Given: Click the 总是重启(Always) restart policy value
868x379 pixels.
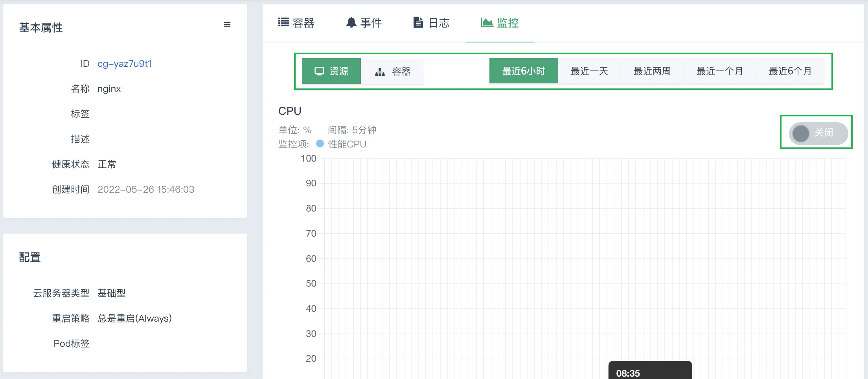Looking at the screenshot, I should [x=135, y=318].
